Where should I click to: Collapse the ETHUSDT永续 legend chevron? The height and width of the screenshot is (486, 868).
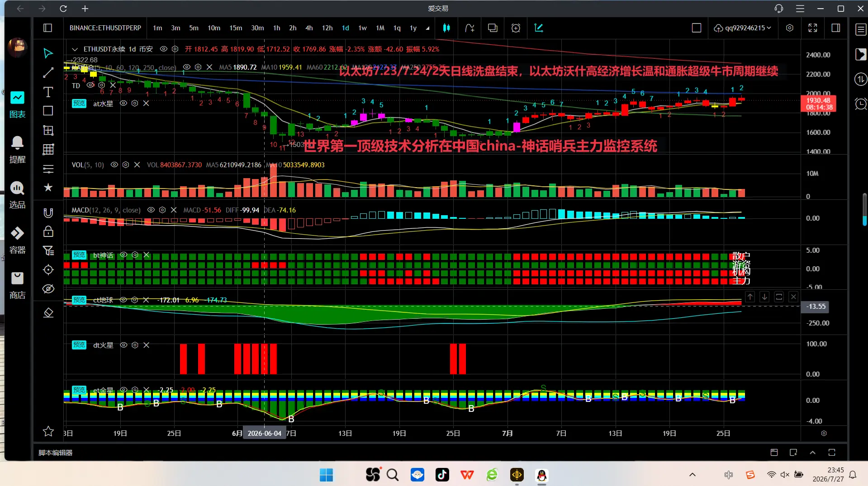(75, 49)
